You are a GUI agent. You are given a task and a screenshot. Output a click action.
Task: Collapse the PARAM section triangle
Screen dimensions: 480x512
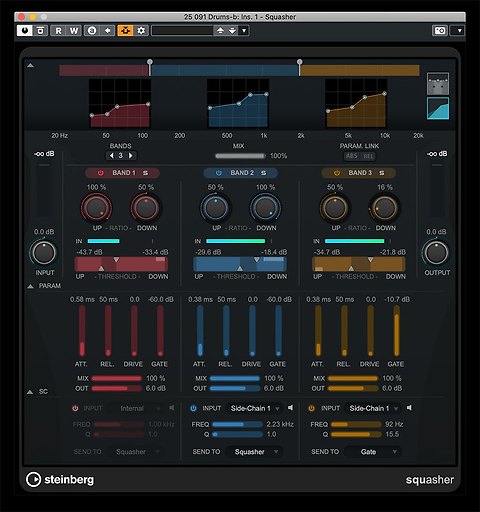coord(30,286)
